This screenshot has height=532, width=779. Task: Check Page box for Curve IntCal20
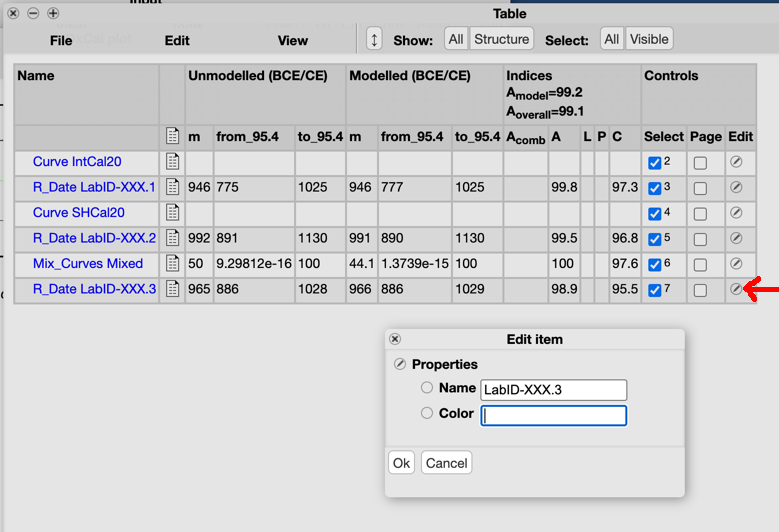[x=701, y=163]
